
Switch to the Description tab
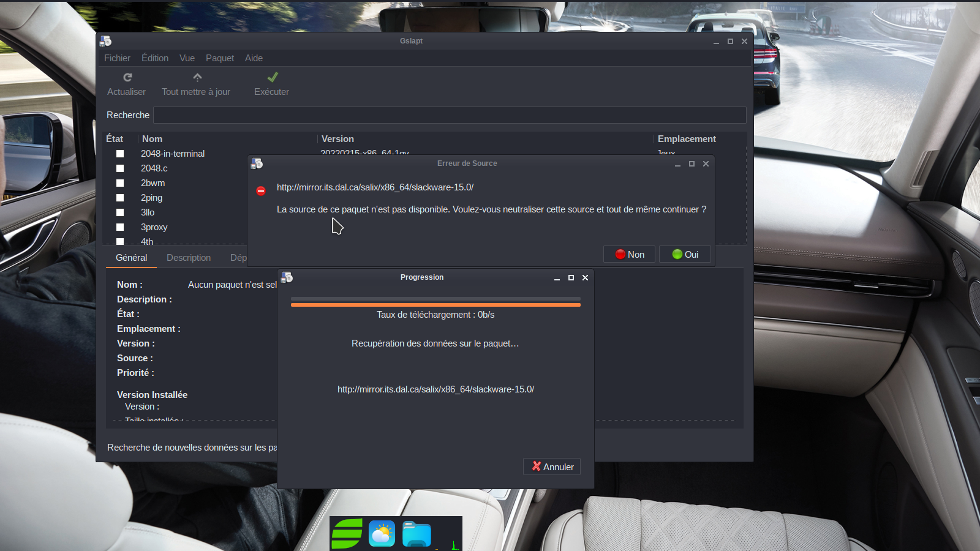(189, 258)
